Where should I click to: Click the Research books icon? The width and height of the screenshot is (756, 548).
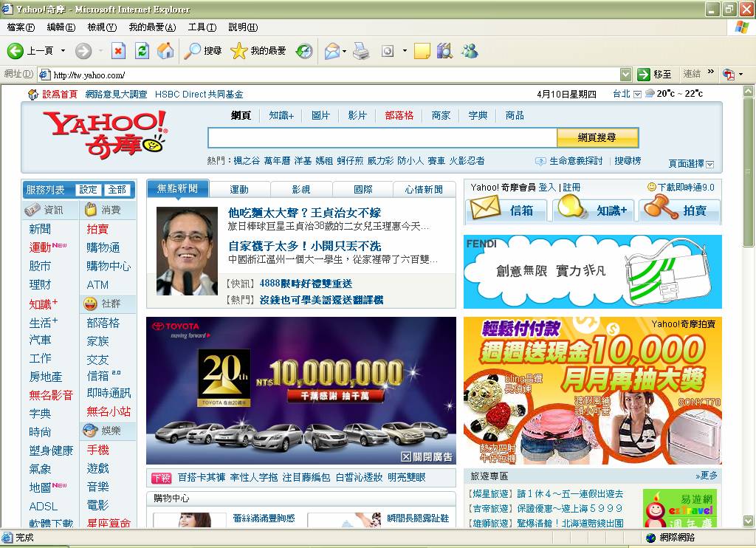pyautogui.click(x=444, y=51)
